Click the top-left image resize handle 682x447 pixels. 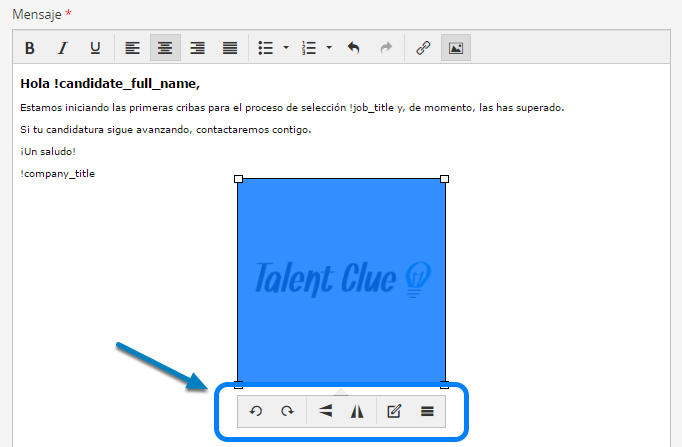click(x=238, y=179)
